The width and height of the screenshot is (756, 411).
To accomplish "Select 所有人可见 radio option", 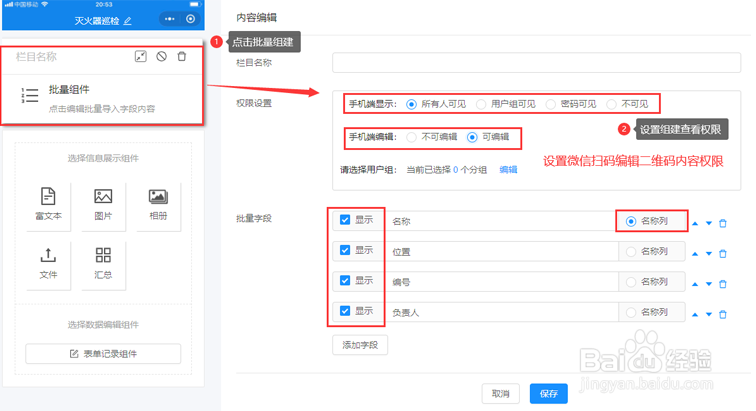I will coord(411,104).
